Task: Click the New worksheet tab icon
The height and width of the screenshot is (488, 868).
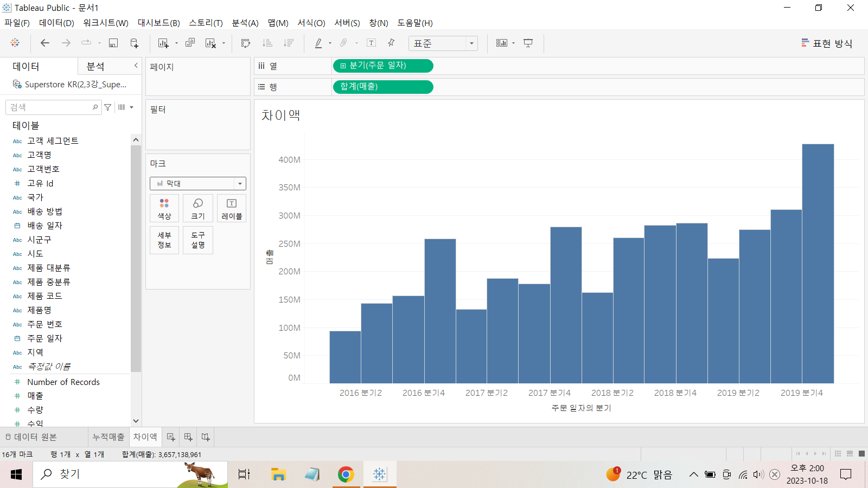Action: coord(171,437)
